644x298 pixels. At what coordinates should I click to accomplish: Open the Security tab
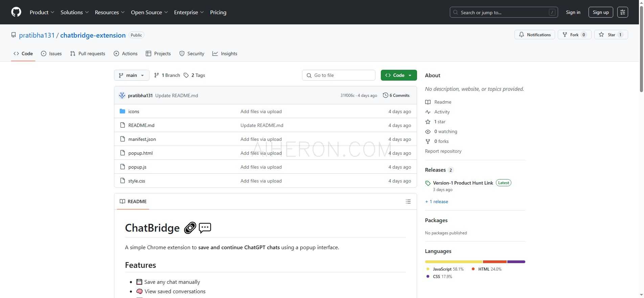(192, 54)
